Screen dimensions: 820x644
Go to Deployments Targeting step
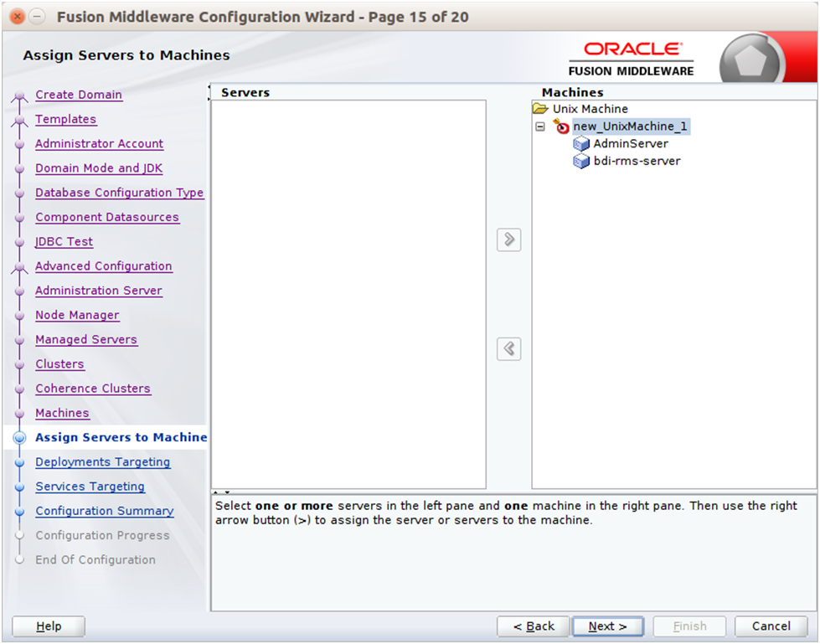tap(102, 462)
